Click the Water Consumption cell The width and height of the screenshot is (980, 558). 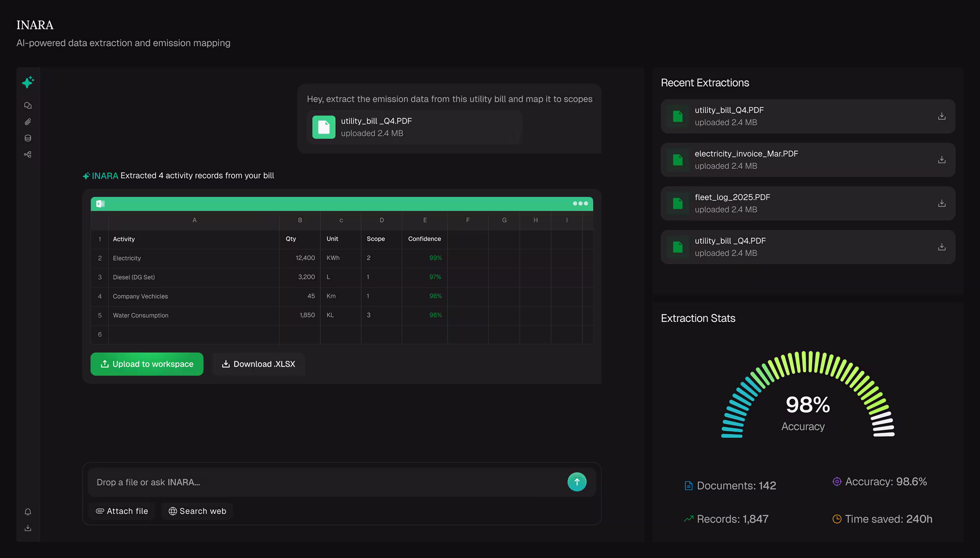point(194,315)
